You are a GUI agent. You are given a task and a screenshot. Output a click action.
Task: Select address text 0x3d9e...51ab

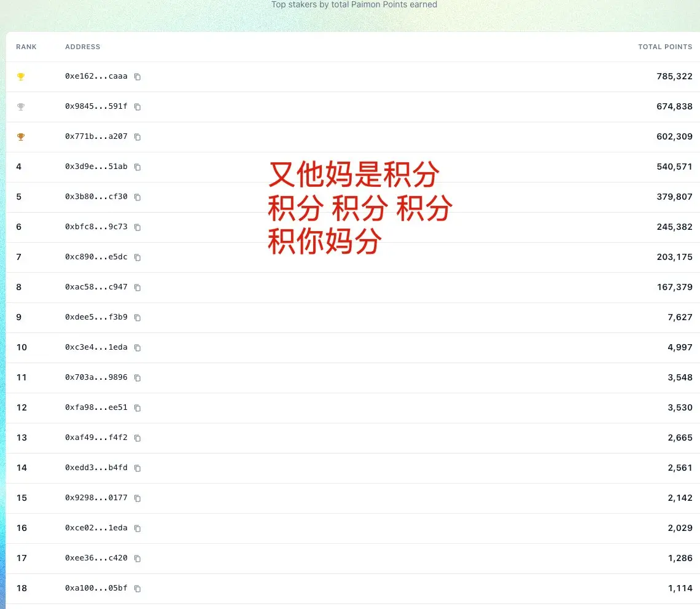point(96,166)
